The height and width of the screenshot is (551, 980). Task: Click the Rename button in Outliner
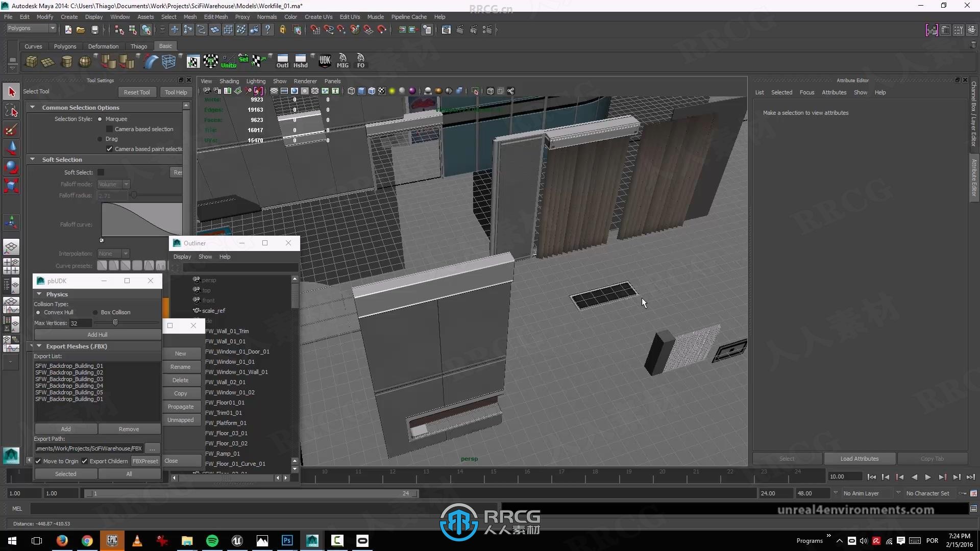coord(180,367)
